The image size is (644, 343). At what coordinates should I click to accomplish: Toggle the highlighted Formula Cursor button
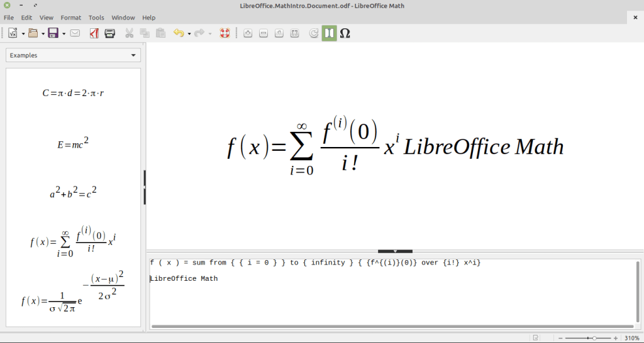point(329,33)
